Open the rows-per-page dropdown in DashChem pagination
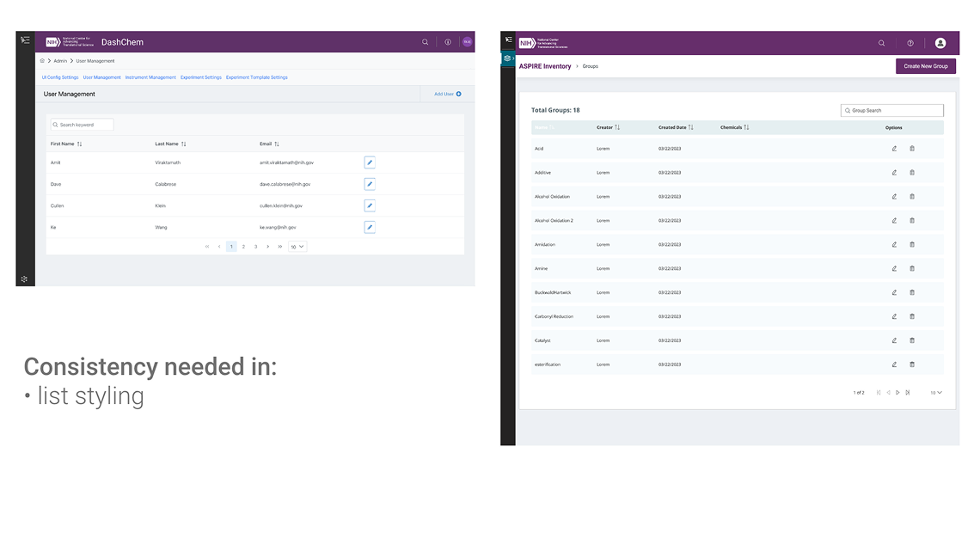 click(297, 247)
